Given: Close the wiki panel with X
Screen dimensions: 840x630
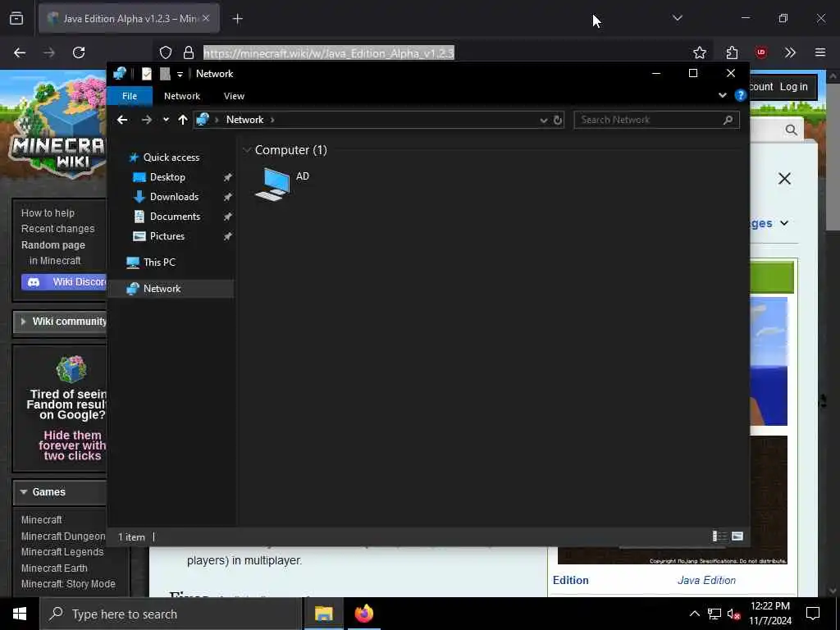Looking at the screenshot, I should click(x=784, y=178).
